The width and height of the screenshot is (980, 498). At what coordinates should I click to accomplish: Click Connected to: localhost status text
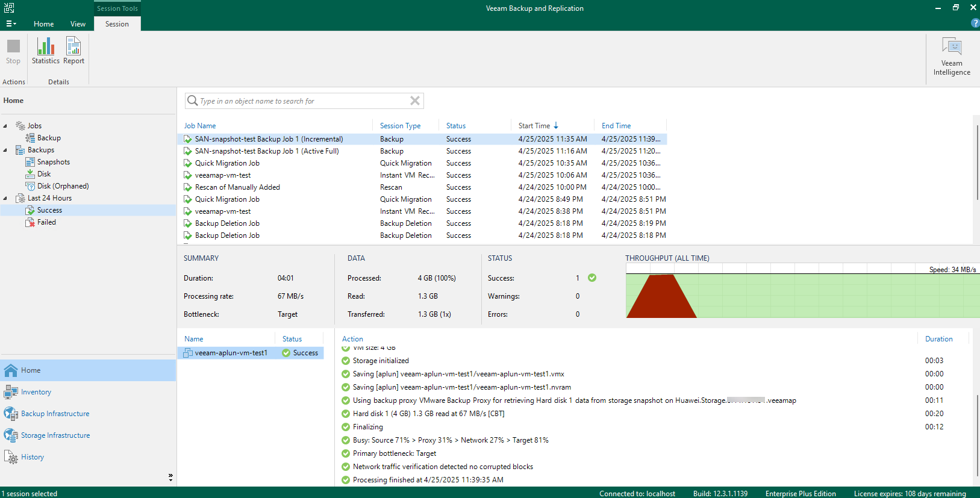coord(637,493)
